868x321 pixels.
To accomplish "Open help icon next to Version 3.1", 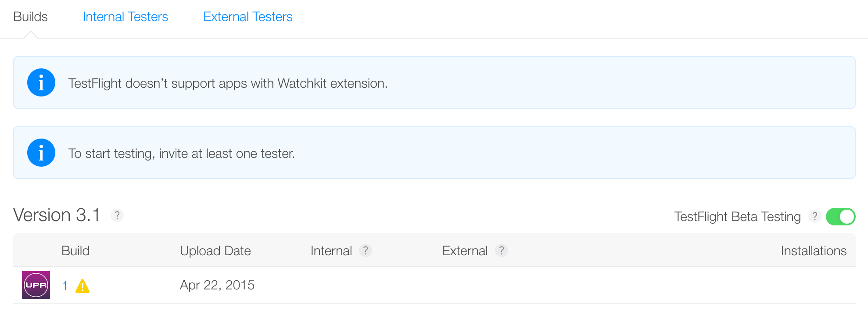I will coord(117,215).
